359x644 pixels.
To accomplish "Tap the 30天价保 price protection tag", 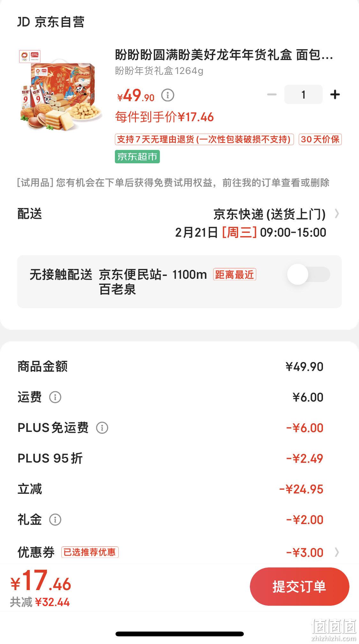I will 320,139.
